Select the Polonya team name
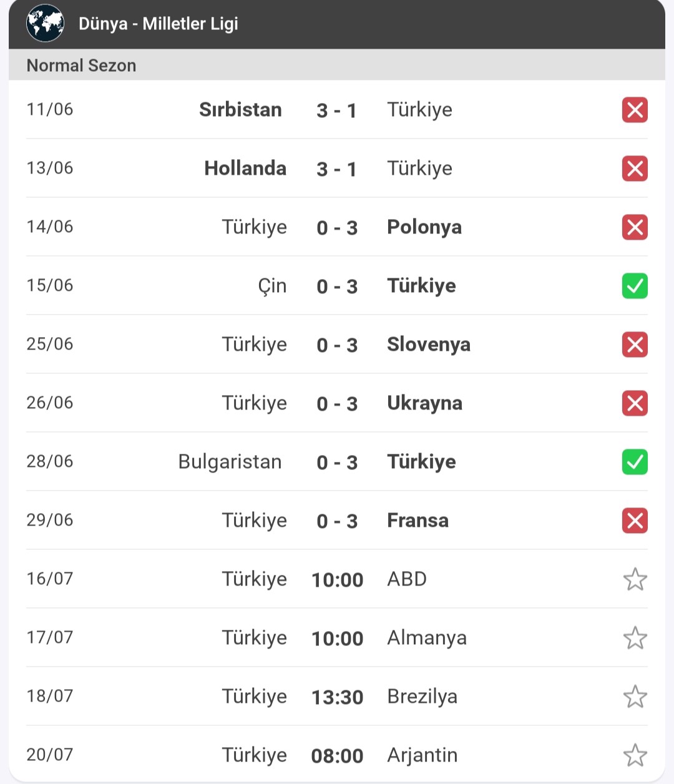The image size is (674, 784). point(424,227)
